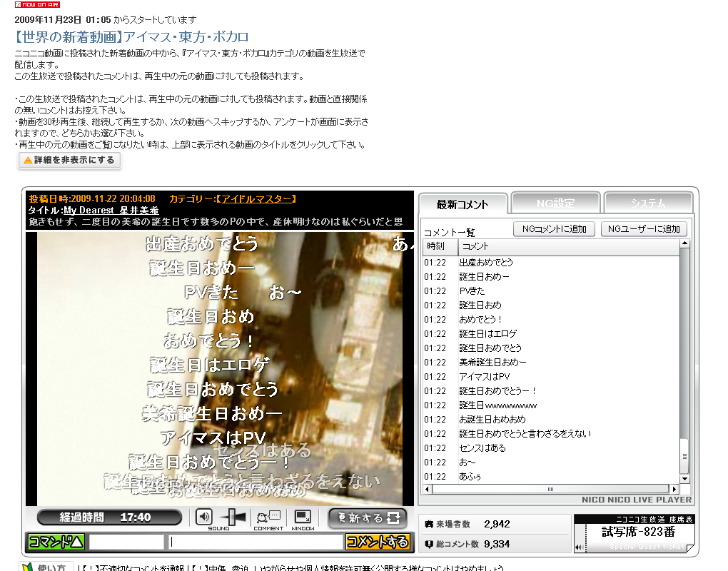Click the total comments (総コメント数) icon
Screen dimensions: 728x571
pyautogui.click(x=428, y=544)
